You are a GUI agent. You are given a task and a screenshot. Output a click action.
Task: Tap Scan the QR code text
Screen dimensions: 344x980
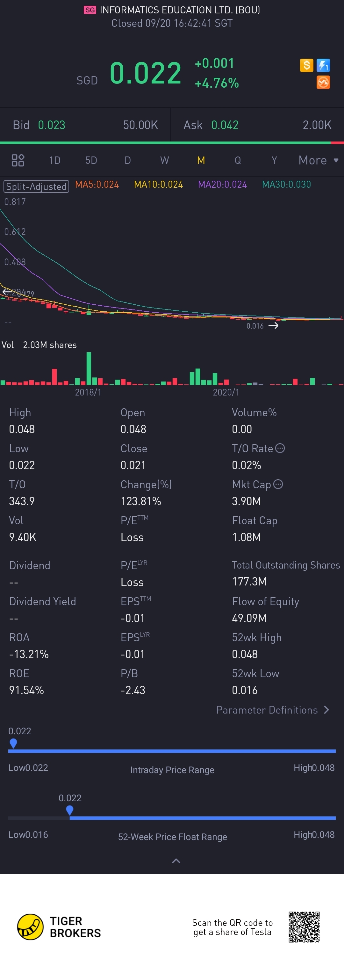232,927
